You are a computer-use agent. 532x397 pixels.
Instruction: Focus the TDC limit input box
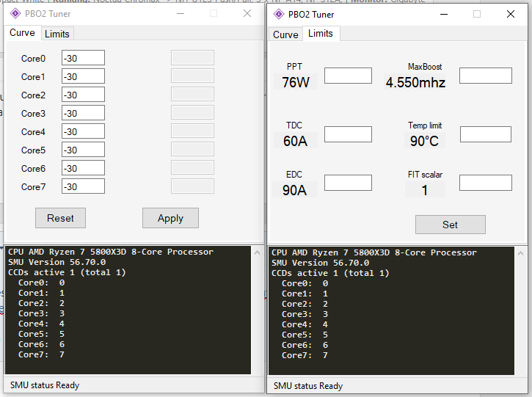coord(348,134)
